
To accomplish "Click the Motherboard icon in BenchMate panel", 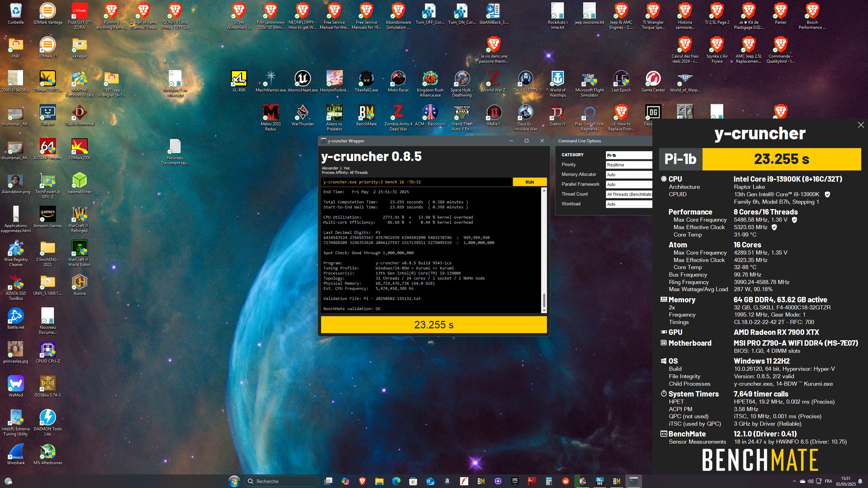I will click(664, 343).
